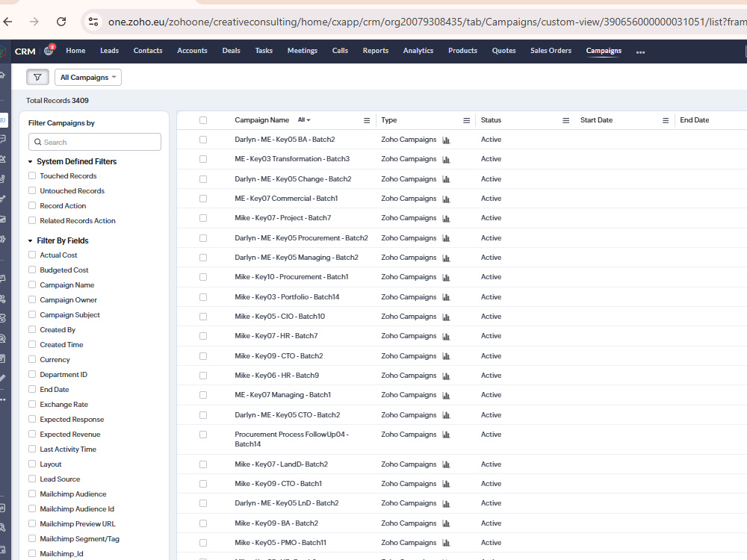Open the Contacts module tab
The width and height of the screenshot is (747, 560).
pos(148,51)
